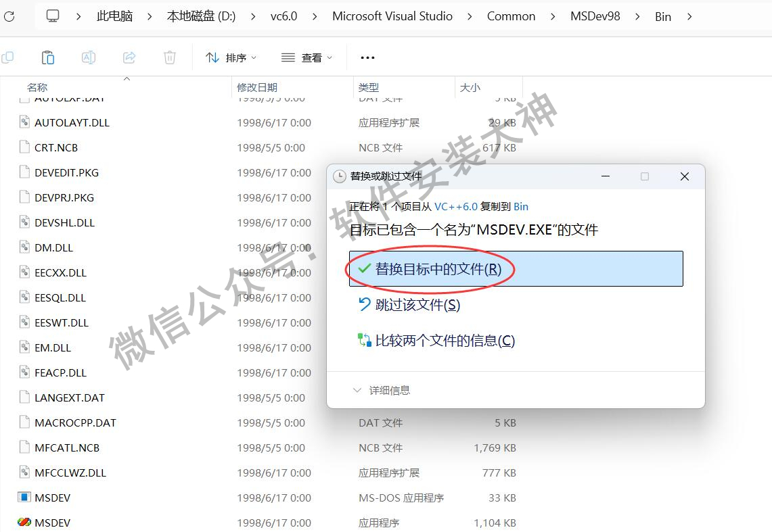Click the share icon in toolbar
The height and width of the screenshot is (532, 772).
pyautogui.click(x=129, y=57)
